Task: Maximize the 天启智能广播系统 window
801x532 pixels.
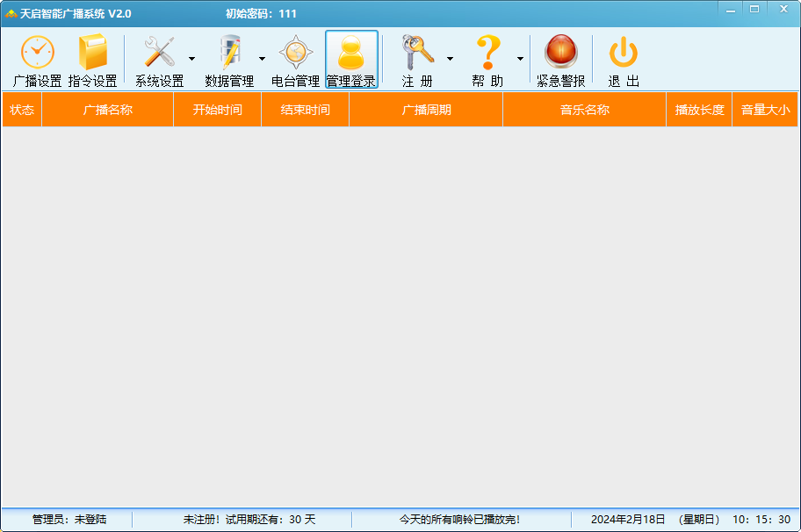Action: (x=754, y=9)
